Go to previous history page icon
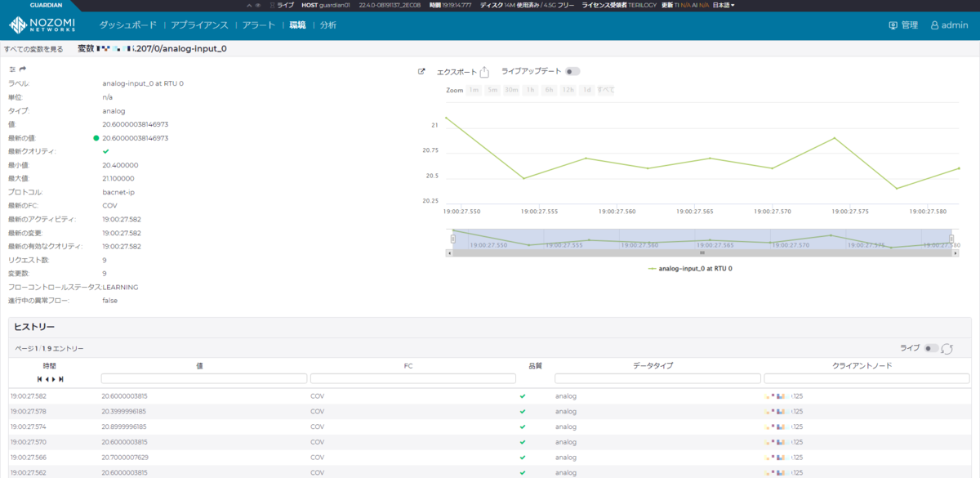The image size is (980, 478). (47, 379)
